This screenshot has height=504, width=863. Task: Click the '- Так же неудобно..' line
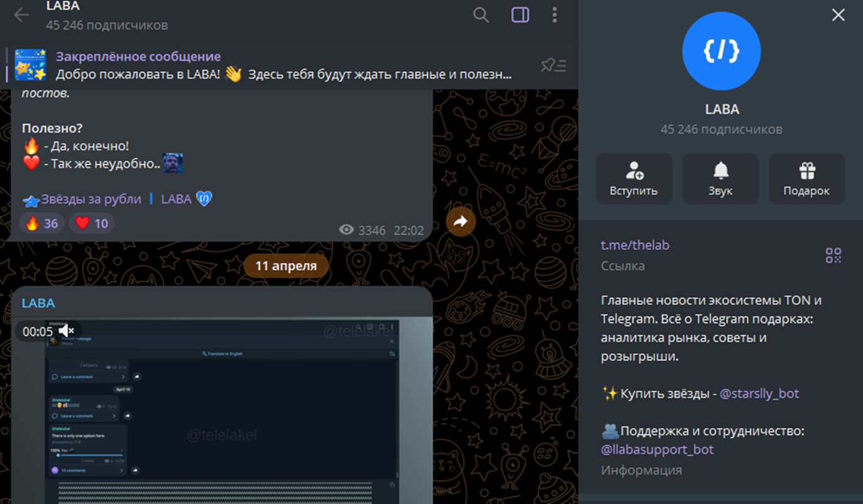click(102, 163)
